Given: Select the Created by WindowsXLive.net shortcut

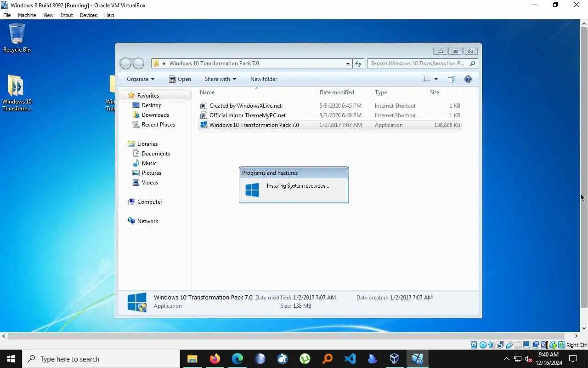Looking at the screenshot, I should tap(245, 106).
